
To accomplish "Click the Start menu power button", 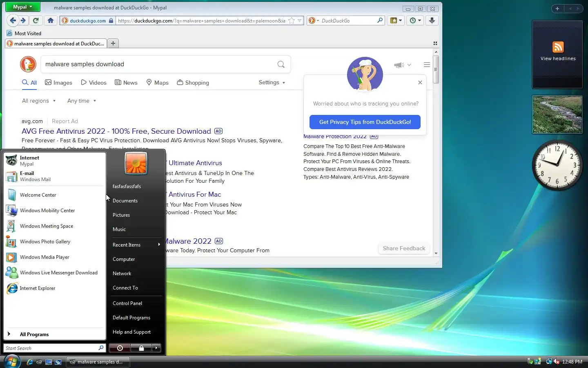I will (120, 348).
